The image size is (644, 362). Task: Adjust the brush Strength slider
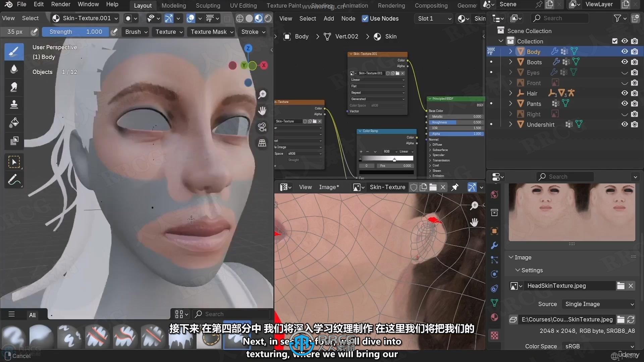pyautogui.click(x=75, y=32)
